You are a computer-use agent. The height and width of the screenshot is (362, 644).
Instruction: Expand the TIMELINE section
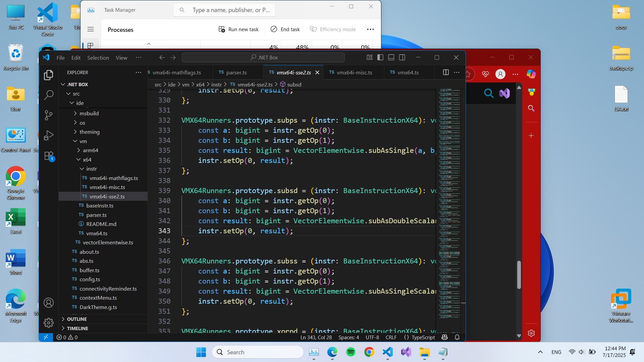pyautogui.click(x=103, y=328)
